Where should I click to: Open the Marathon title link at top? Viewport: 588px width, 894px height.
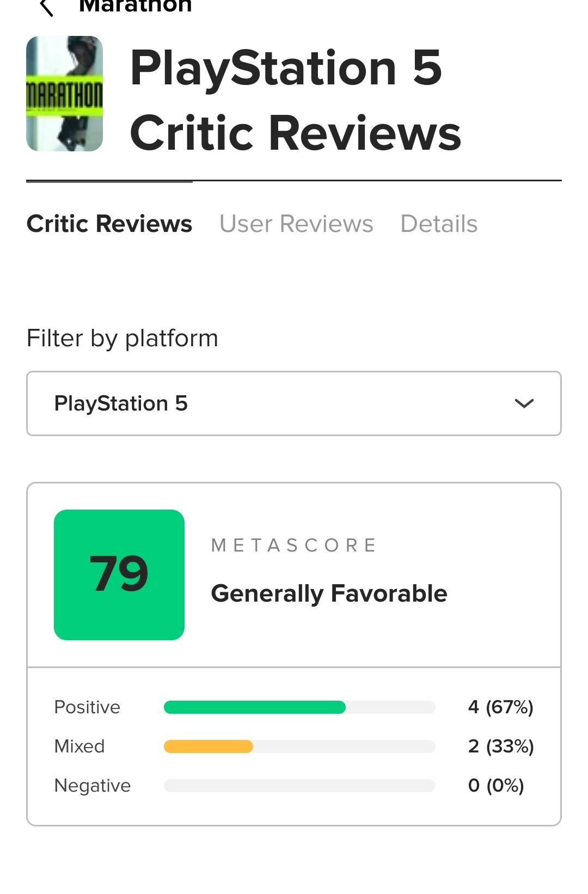click(135, 7)
